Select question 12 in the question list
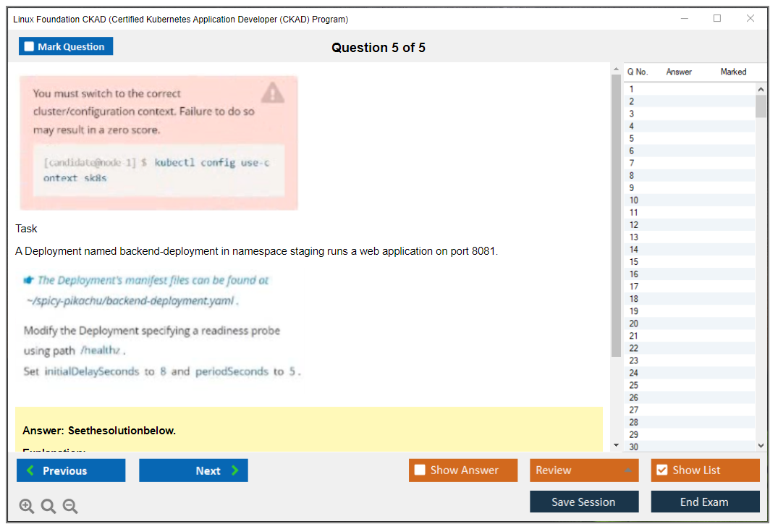Screen dimensions: 778x532 (688, 225)
